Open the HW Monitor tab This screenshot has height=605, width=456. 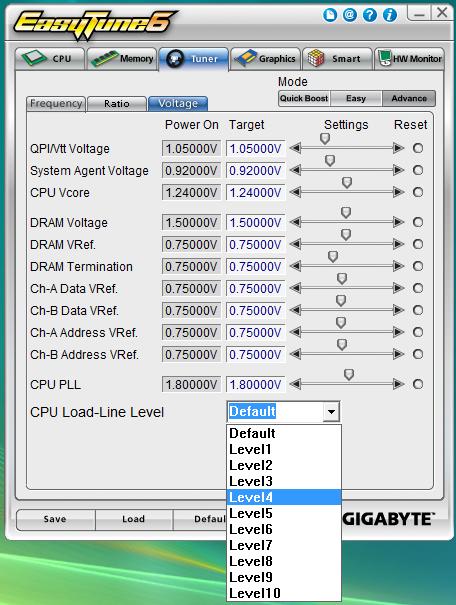coord(409,59)
